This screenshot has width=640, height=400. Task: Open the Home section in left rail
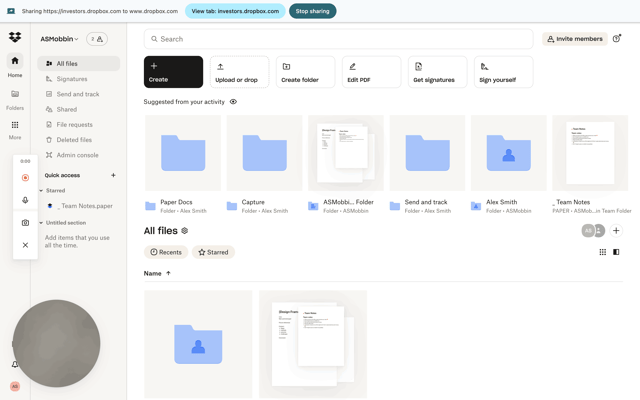click(15, 65)
